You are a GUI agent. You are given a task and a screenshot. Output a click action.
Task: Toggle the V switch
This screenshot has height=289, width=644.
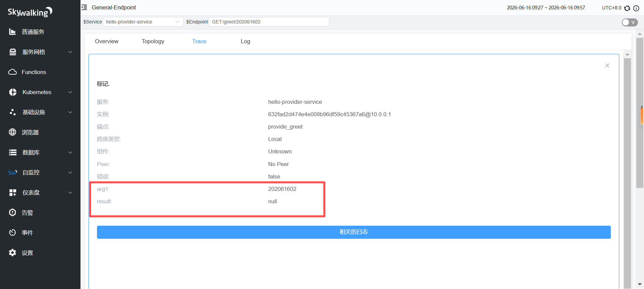(630, 22)
